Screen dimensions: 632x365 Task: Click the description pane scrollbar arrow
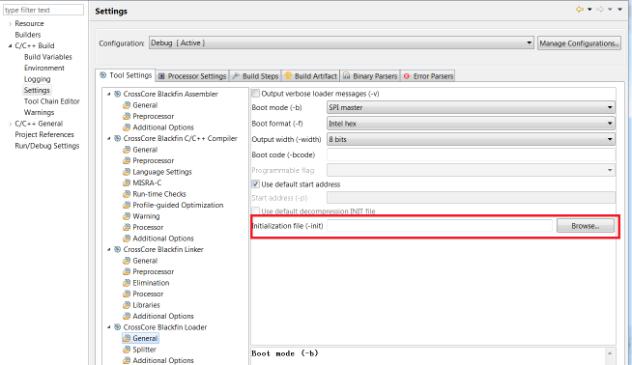pos(610,353)
